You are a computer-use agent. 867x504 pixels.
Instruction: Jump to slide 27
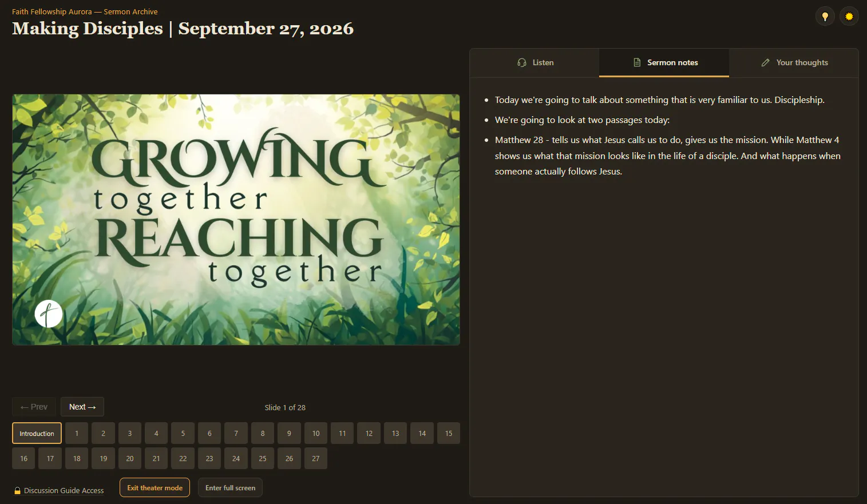[x=316, y=458]
